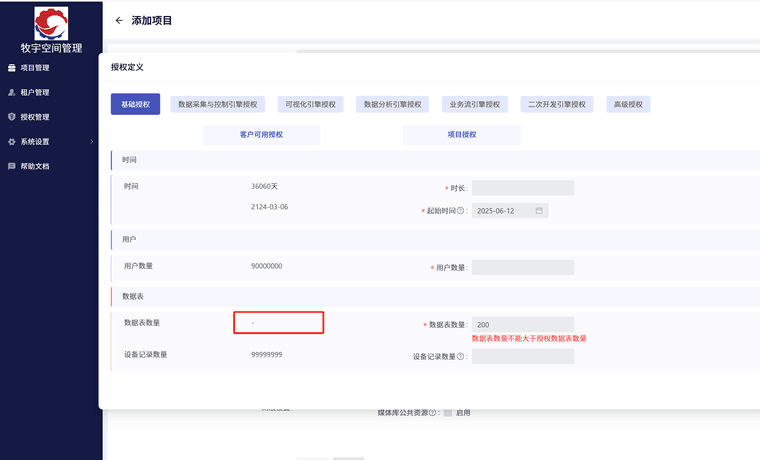Click the 2124-03-06 date value
The width and height of the screenshot is (760, 460).
click(x=269, y=206)
